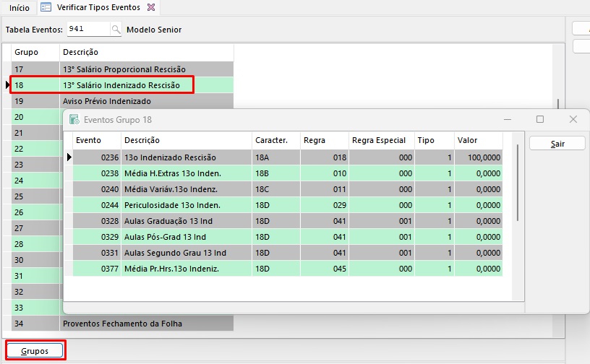The image size is (590, 364).
Task: Click group number 30 in main table
Action: point(35,260)
